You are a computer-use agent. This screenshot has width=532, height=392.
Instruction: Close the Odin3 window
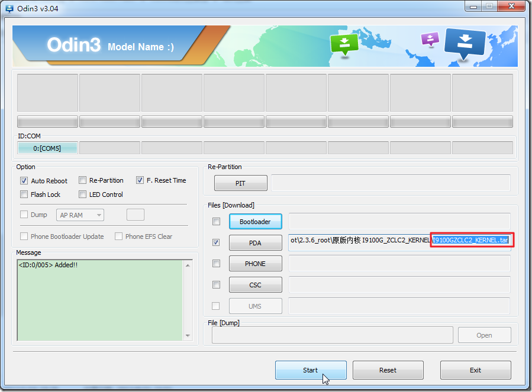pyautogui.click(x=512, y=6)
